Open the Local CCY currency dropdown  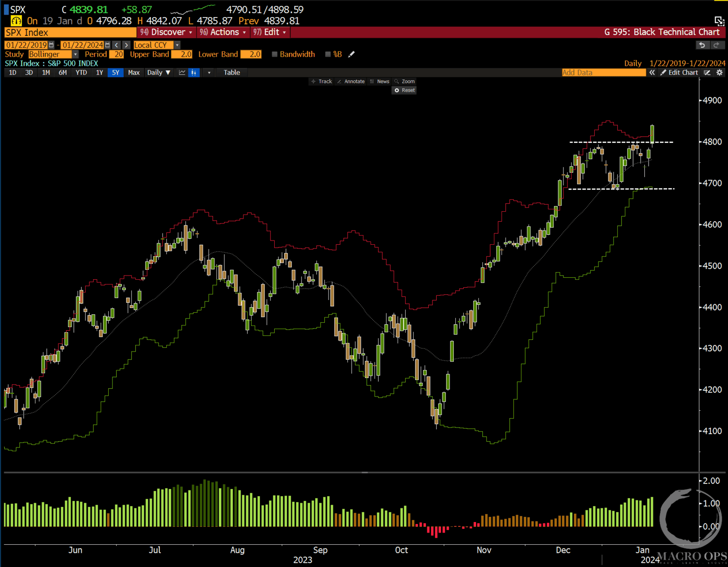click(x=177, y=45)
